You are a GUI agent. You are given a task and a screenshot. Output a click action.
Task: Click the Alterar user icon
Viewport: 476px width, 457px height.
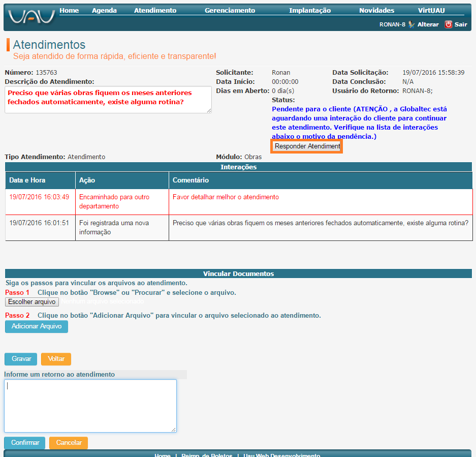pyautogui.click(x=411, y=24)
